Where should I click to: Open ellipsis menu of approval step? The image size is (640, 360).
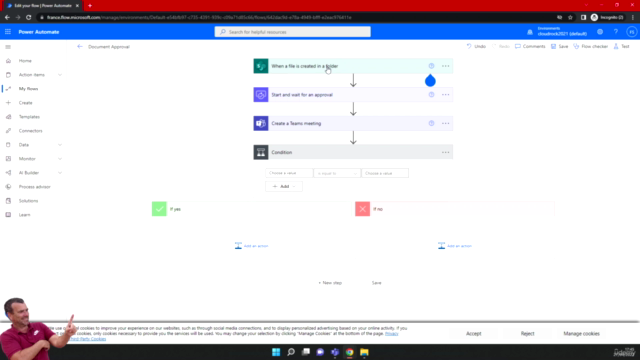[x=445, y=95]
